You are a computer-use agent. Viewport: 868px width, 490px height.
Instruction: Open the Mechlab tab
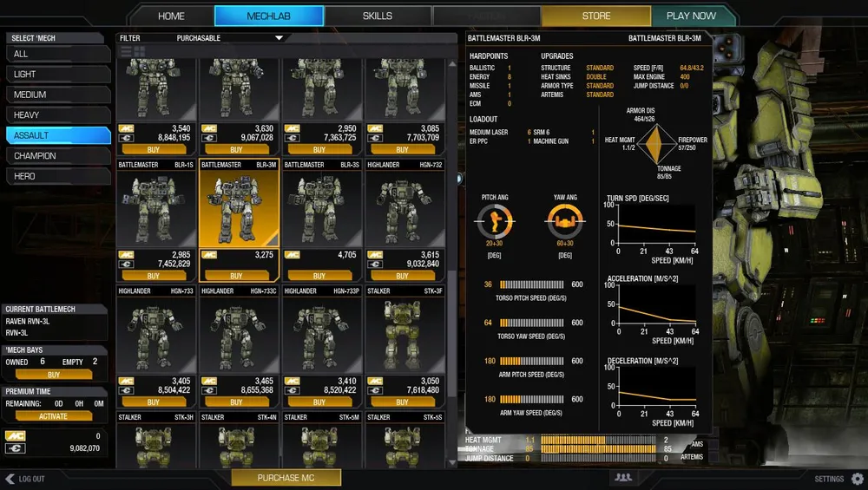(x=268, y=16)
